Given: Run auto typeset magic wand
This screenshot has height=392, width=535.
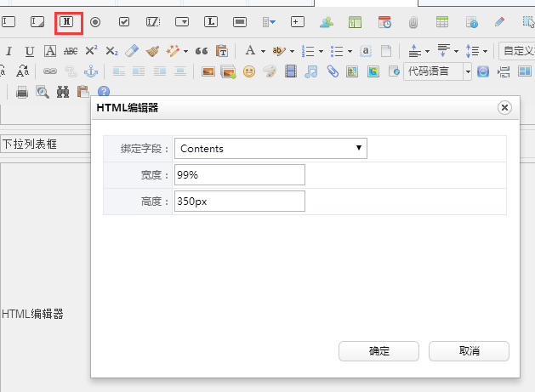Looking at the screenshot, I should pyautogui.click(x=173, y=51).
